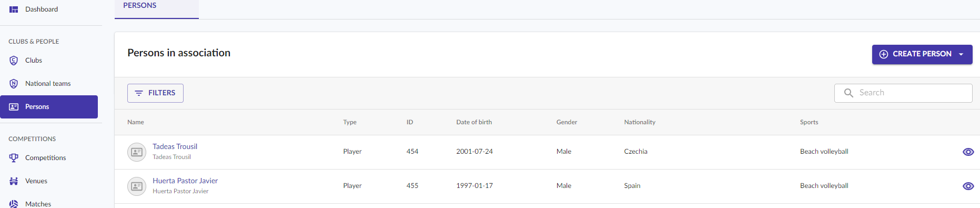Screen dimensions: 980x208
Task: Click the Persons ID card icon
Action: 14,107
